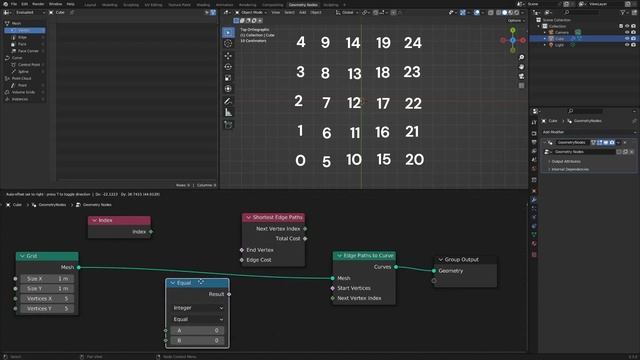Open the Window menu
This screenshot has width=640, height=360.
[56, 4]
